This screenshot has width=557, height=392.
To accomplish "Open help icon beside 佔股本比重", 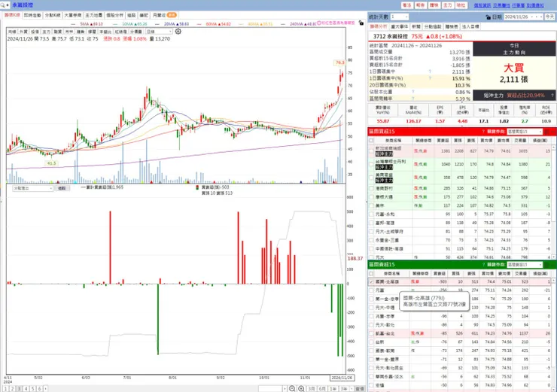I will click(413, 92).
